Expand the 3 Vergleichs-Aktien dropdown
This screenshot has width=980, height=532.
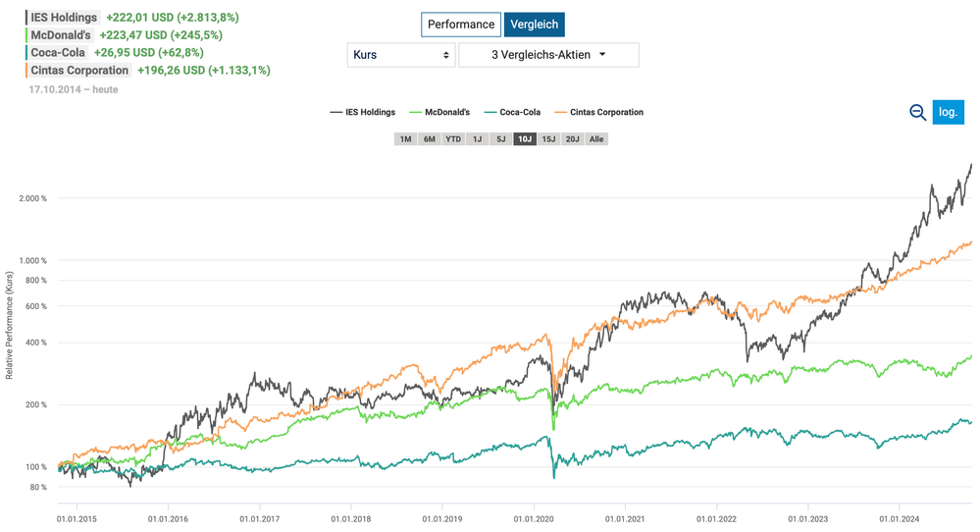coord(548,55)
